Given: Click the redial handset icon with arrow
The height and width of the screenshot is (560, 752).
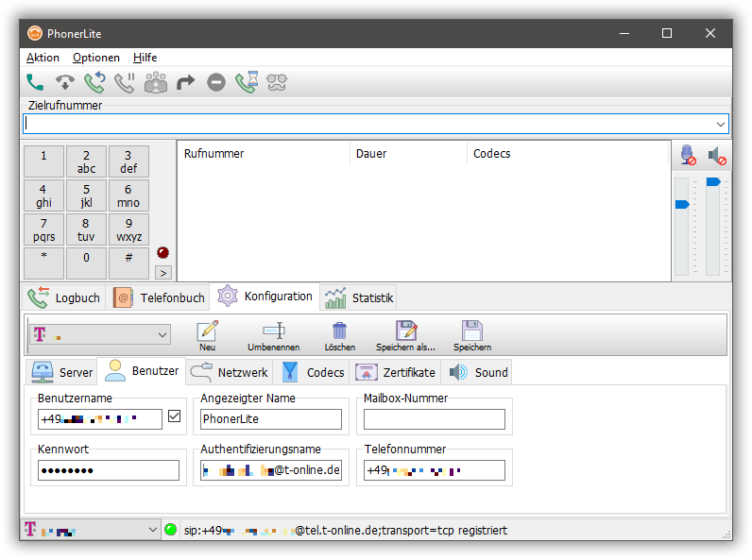Looking at the screenshot, I should 95,82.
